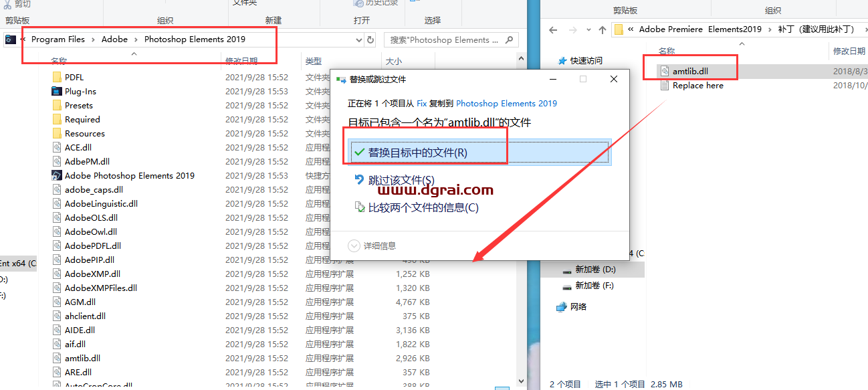The image size is (868, 390).
Task: Click the Fix source link in dialog
Action: pyautogui.click(x=421, y=104)
